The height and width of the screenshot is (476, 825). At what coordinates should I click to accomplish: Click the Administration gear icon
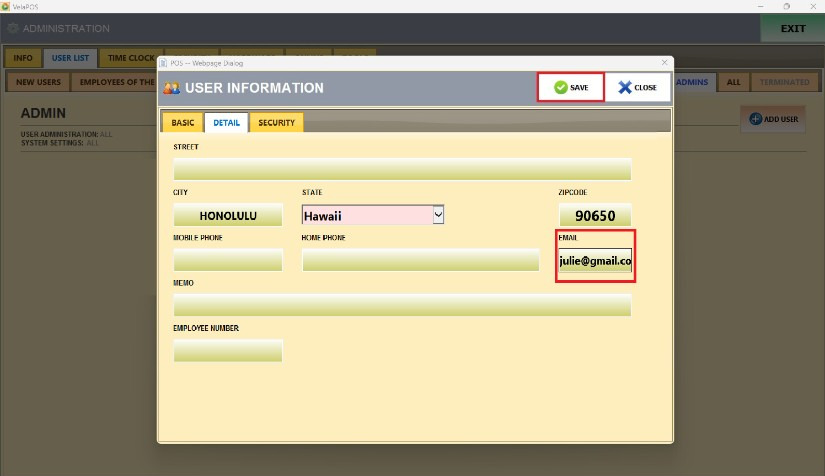13,28
